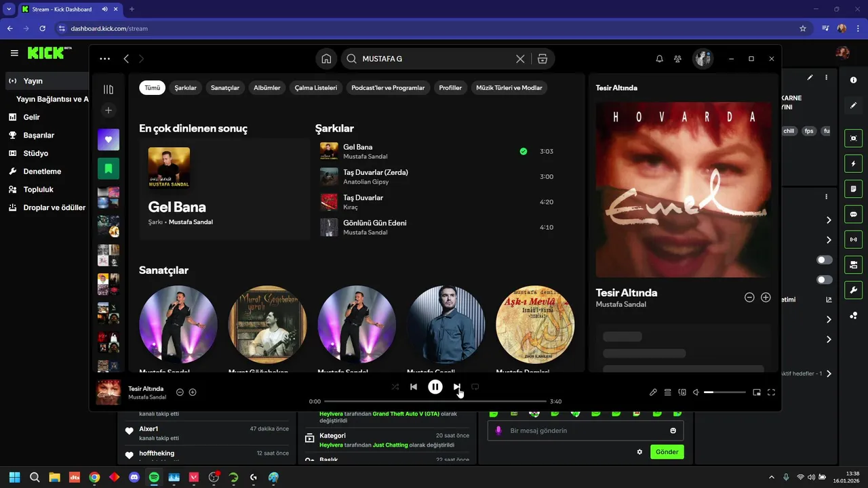The height and width of the screenshot is (488, 868).
Task: Toggle repeat in player controls
Action: point(475,387)
